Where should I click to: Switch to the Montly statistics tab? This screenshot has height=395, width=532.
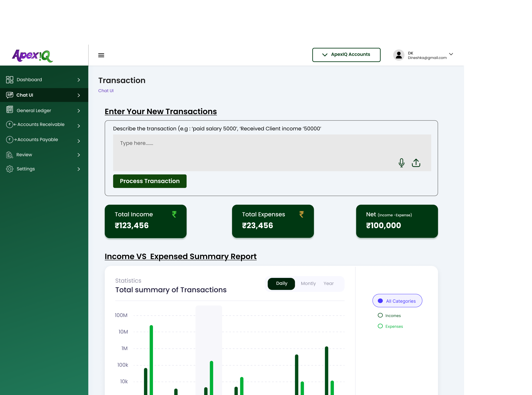click(x=308, y=283)
